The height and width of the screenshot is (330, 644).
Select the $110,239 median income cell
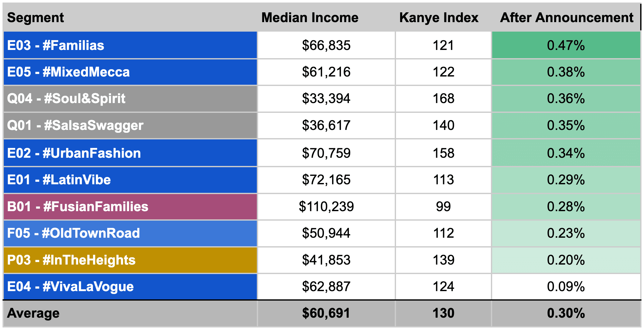326,207
